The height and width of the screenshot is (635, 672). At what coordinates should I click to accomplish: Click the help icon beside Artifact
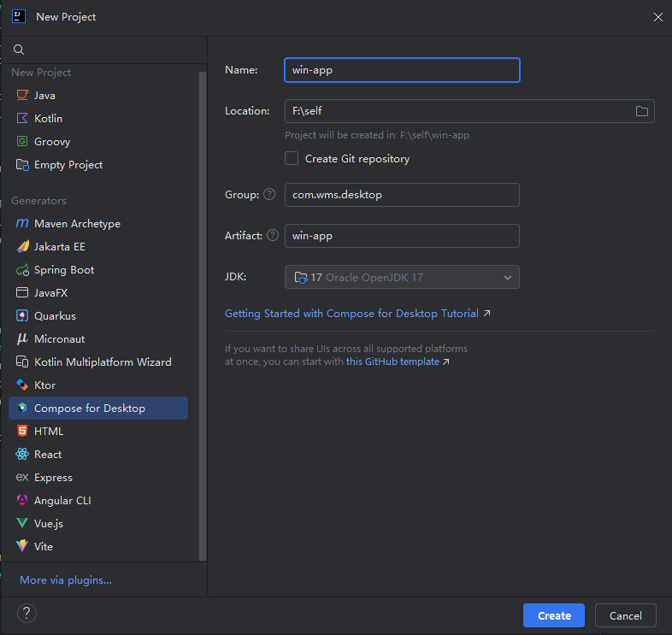pos(273,236)
